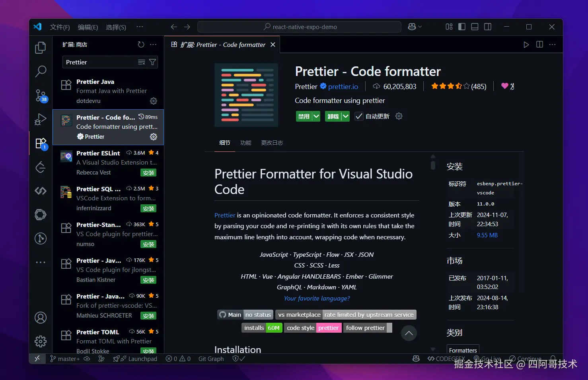Image resolution: width=588 pixels, height=380 pixels.
Task: Toggle primary side bar visibility
Action: tap(462, 27)
